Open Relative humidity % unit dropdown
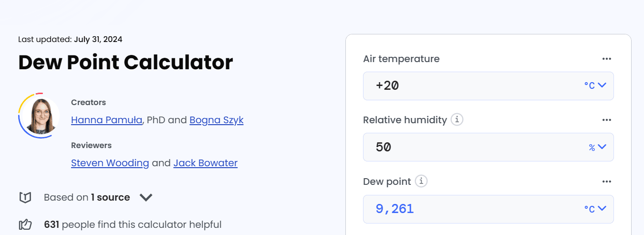The height and width of the screenshot is (235, 644). tap(597, 147)
